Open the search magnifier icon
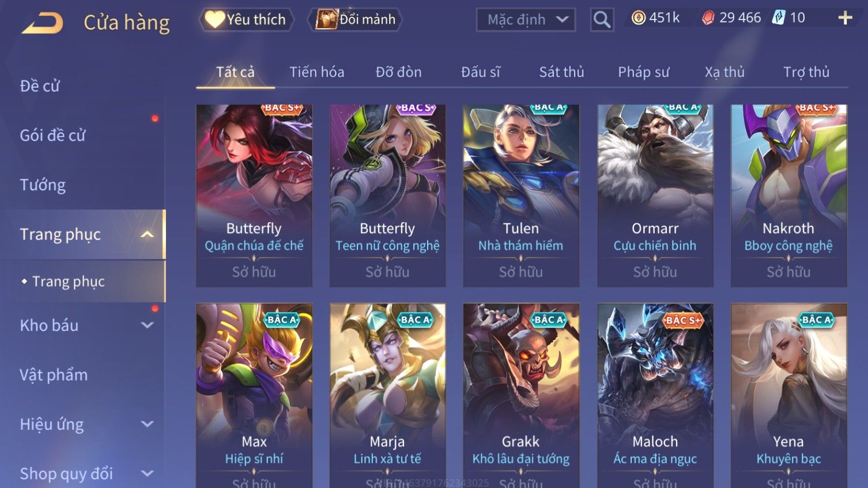This screenshot has width=868, height=488. [602, 20]
